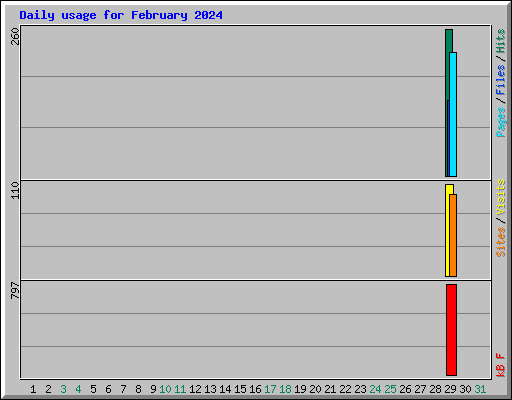Click day 1 on the x-axis

pyautogui.click(x=33, y=389)
